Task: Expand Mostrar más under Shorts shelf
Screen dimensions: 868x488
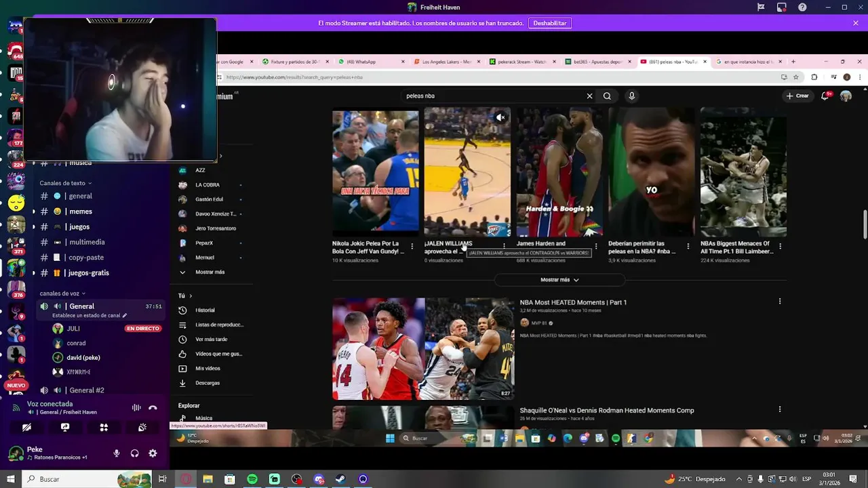Action: click(559, 280)
